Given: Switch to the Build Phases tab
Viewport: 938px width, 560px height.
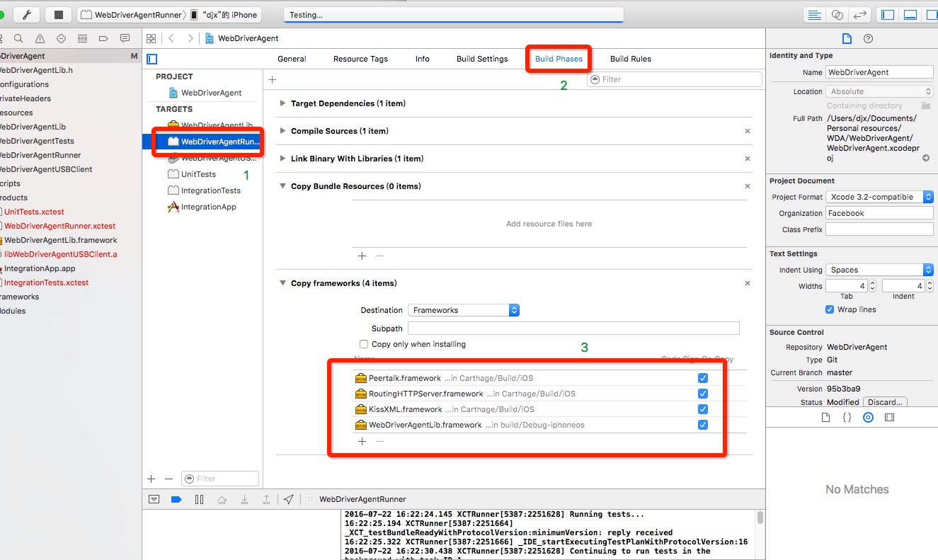Looking at the screenshot, I should (x=559, y=59).
